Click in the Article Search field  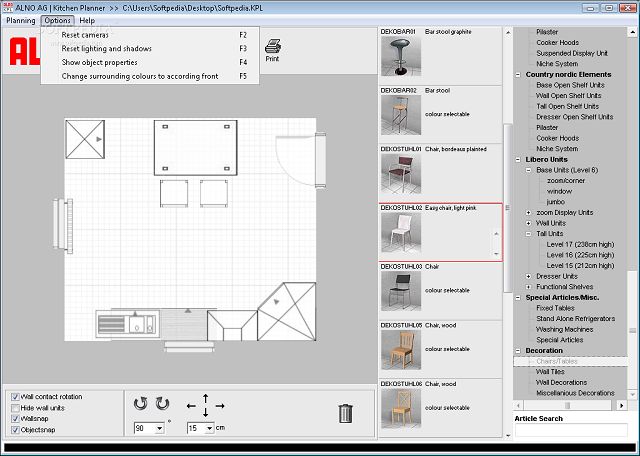tap(571, 430)
